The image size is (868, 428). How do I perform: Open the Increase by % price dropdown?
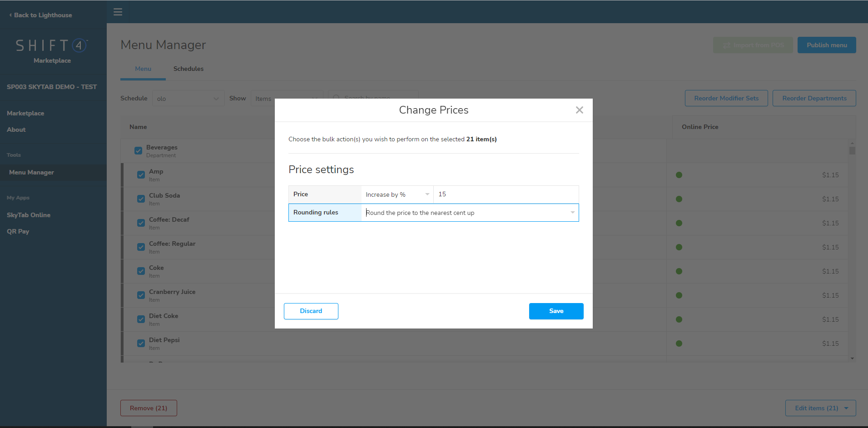click(397, 194)
